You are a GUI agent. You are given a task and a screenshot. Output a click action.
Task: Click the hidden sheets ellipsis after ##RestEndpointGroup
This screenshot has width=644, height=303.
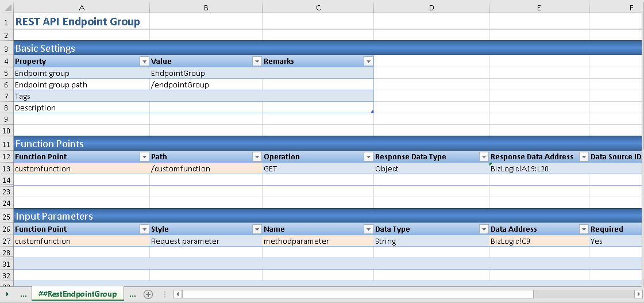[133, 294]
